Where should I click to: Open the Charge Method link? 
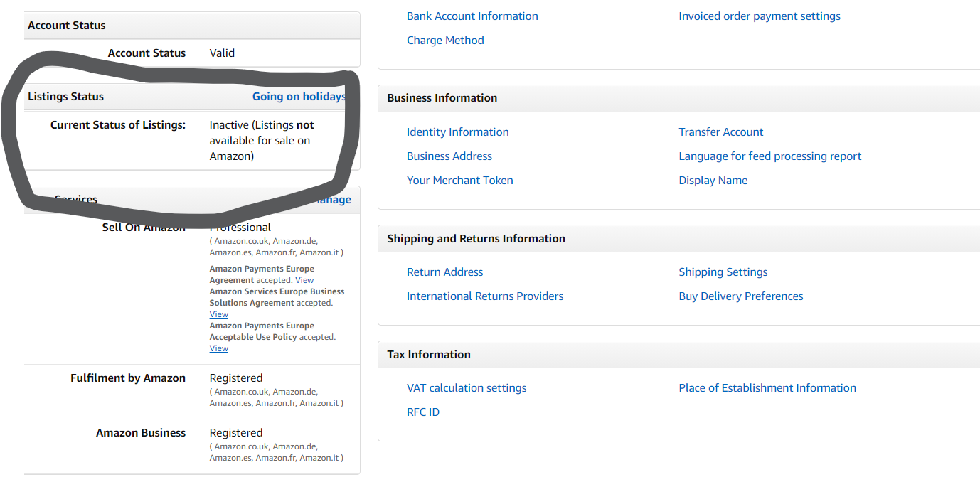click(445, 40)
